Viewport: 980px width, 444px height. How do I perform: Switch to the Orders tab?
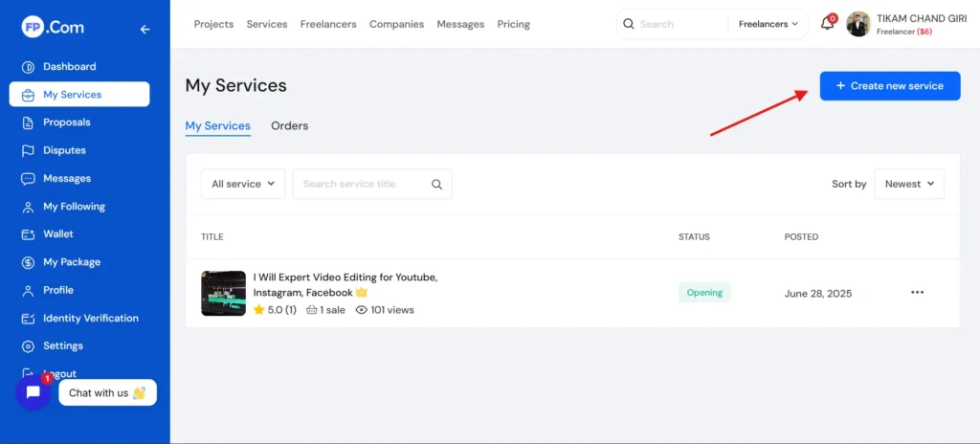289,125
